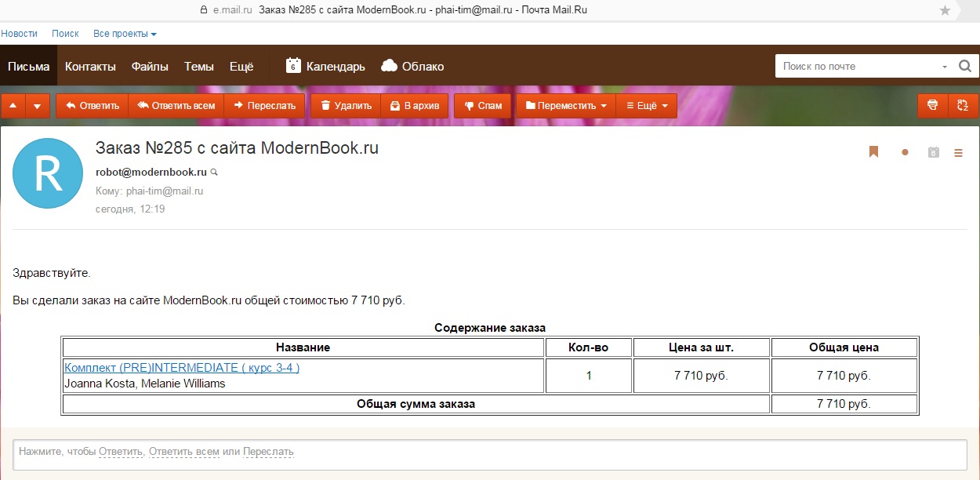980x480 pixels.
Task: Click the Общая сумма заказа row label
Action: [x=416, y=404]
